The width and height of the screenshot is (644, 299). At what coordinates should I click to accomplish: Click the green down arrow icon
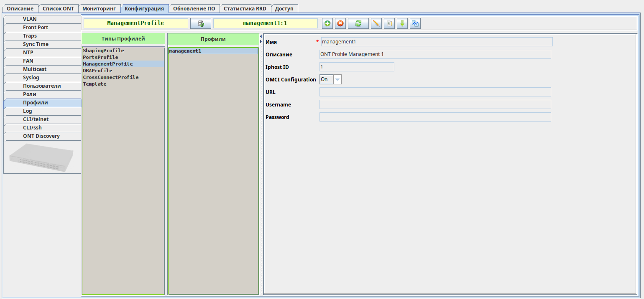pyautogui.click(x=402, y=23)
